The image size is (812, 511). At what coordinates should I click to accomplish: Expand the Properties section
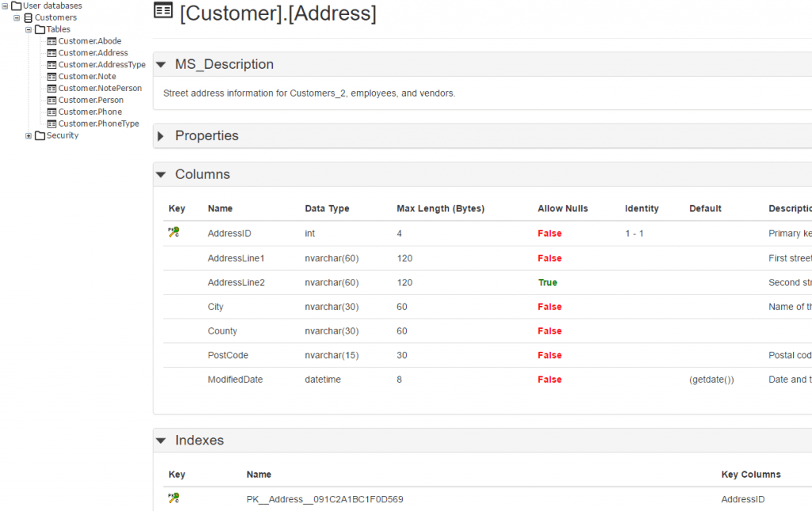tap(161, 135)
